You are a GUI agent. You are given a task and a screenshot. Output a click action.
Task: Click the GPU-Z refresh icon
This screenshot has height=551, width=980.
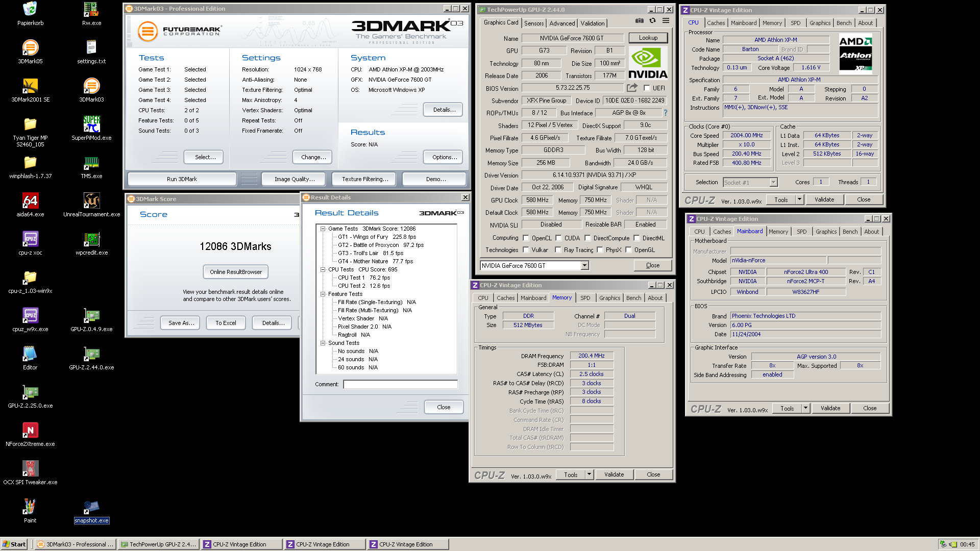(x=652, y=21)
